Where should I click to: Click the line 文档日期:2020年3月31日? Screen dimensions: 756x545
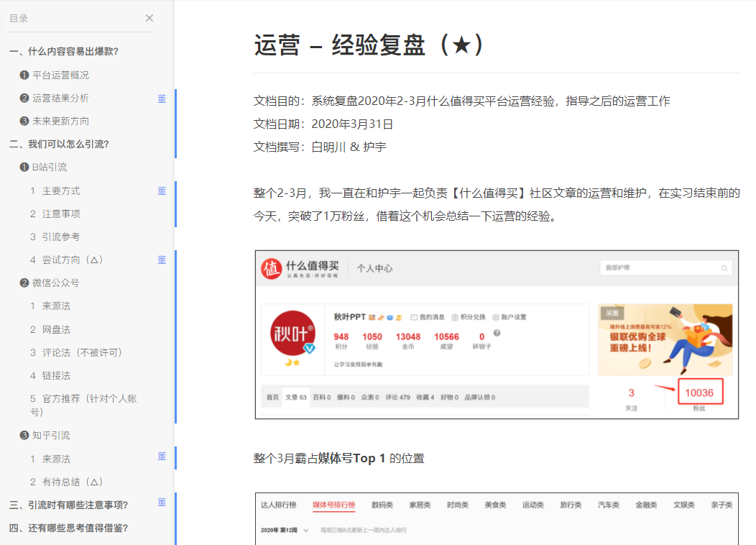323,124
